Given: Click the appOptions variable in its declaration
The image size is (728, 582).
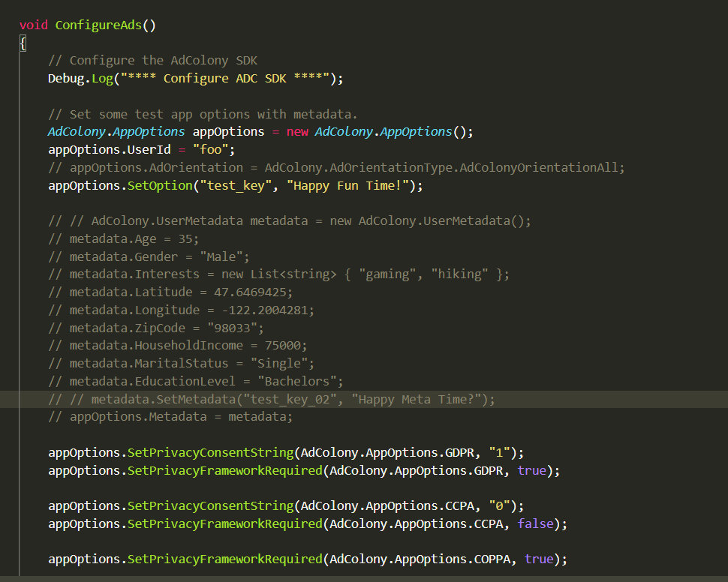Looking at the screenshot, I should [228, 132].
